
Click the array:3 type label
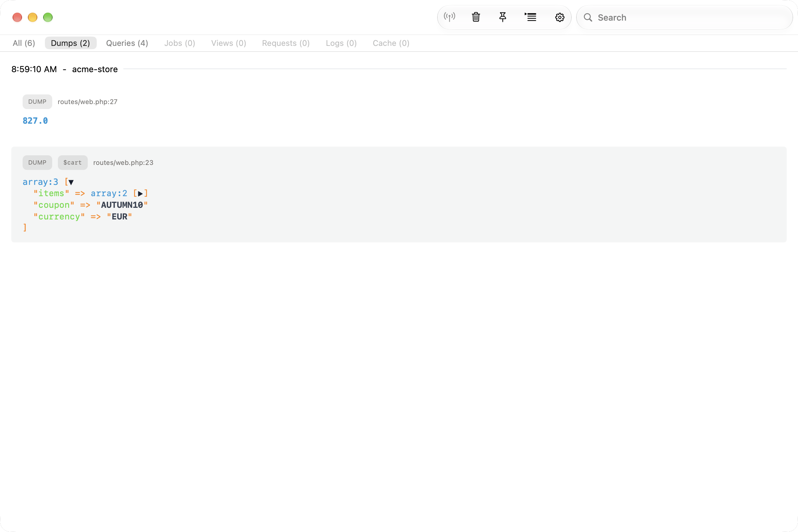tap(40, 182)
